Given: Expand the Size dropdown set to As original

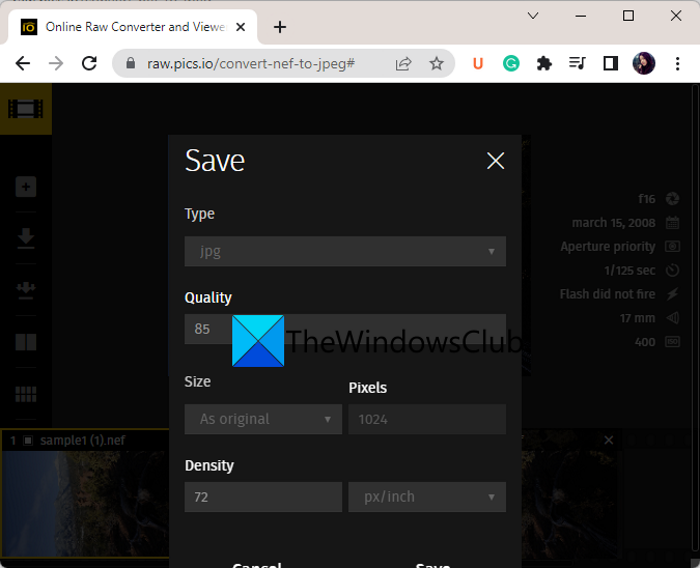Looking at the screenshot, I should click(x=264, y=419).
